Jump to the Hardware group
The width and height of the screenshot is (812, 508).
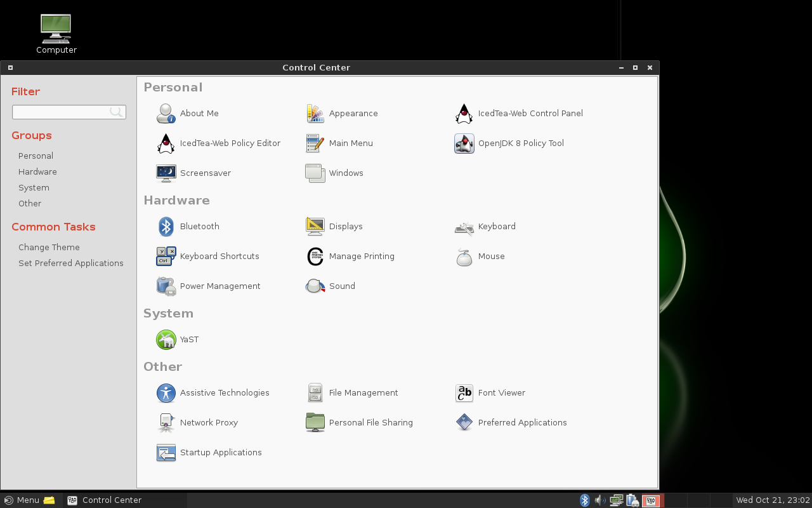37,172
